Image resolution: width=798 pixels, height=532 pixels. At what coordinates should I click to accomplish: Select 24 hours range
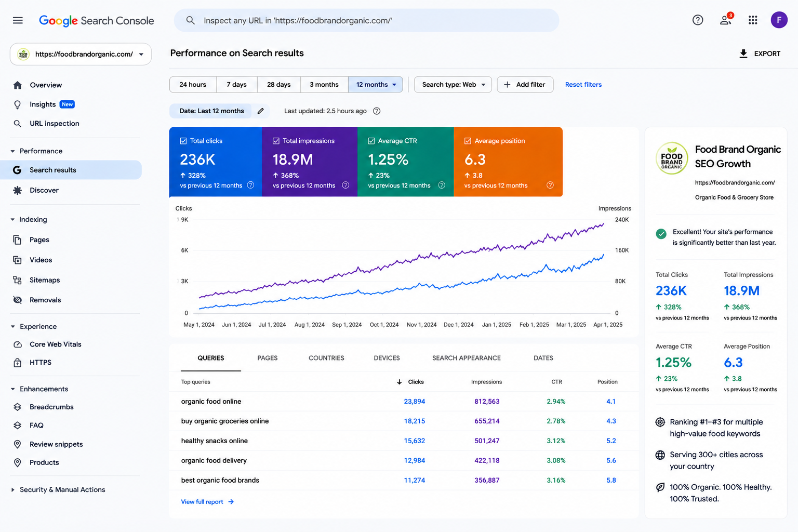click(x=193, y=85)
